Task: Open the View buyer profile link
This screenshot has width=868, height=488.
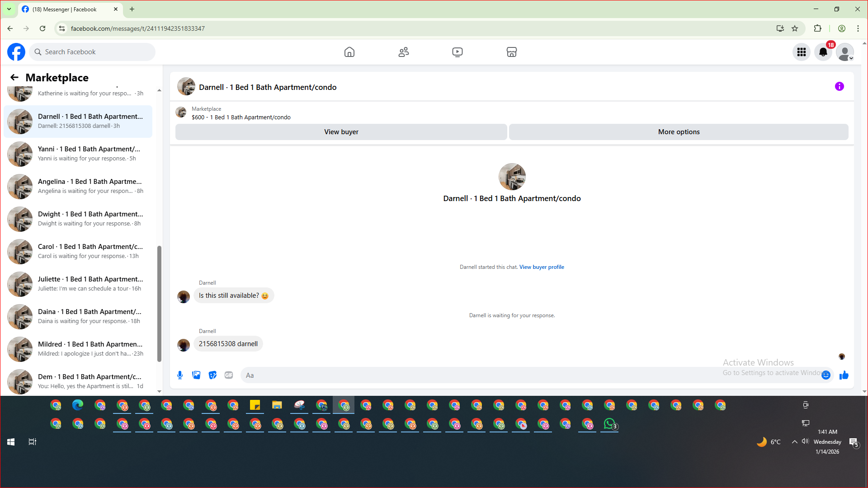Action: tap(542, 267)
